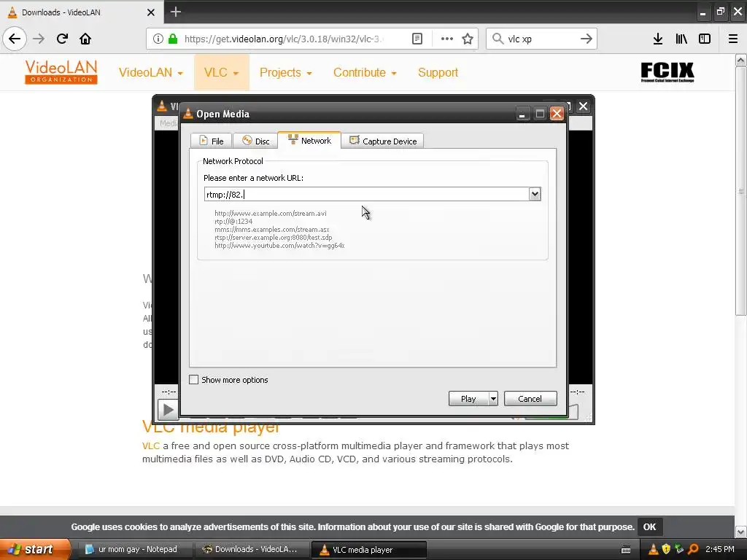
Task: Toggle reader view icon in address bar
Action: (x=417, y=39)
